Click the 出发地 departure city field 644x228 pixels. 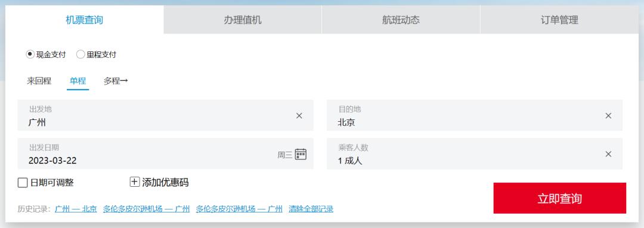pos(165,115)
